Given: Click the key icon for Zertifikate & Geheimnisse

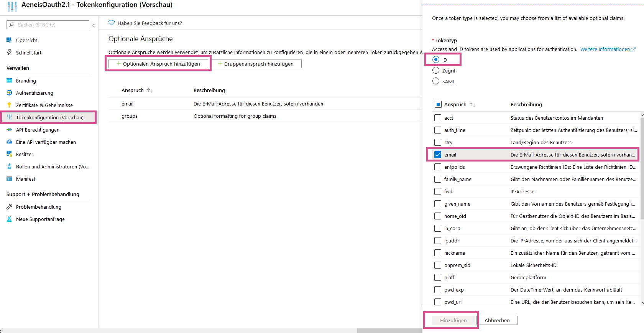Looking at the screenshot, I should 9,105.
